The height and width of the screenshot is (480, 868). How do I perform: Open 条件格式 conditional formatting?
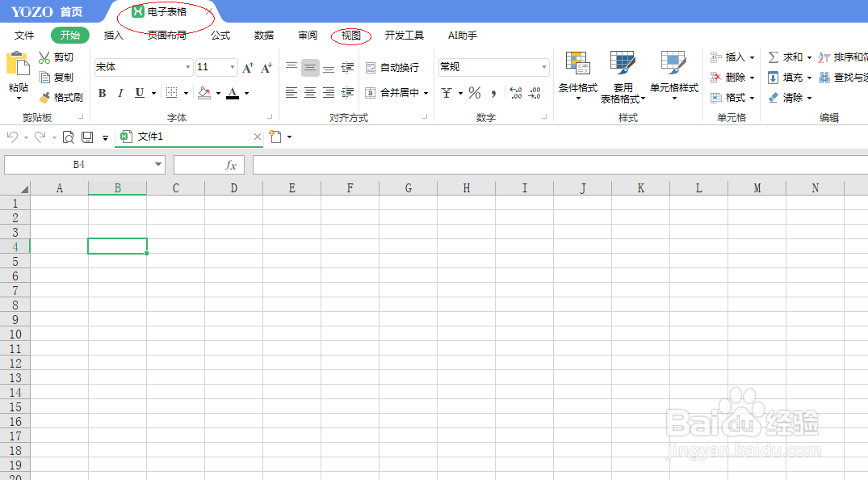(x=578, y=75)
